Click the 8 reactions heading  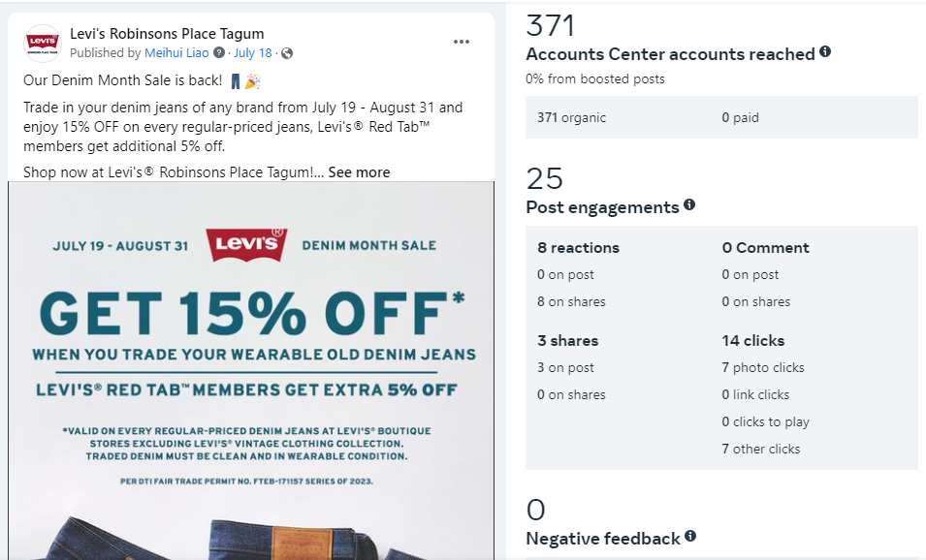pos(578,248)
